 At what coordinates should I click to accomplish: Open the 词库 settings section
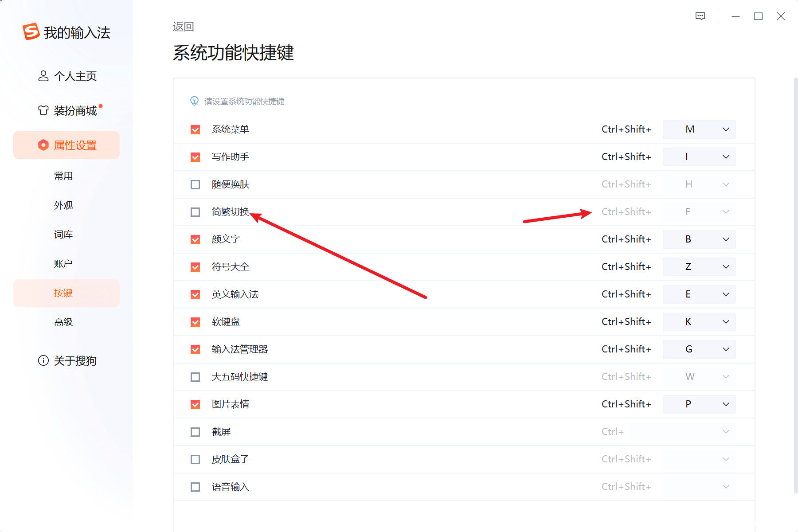point(63,234)
